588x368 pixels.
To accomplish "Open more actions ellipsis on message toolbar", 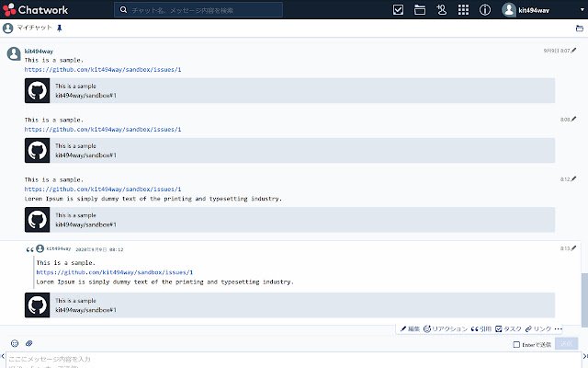I will click(x=559, y=329).
